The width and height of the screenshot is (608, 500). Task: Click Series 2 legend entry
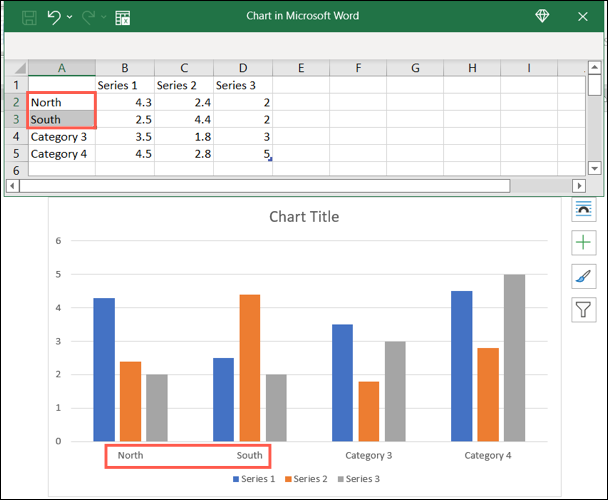(306, 479)
